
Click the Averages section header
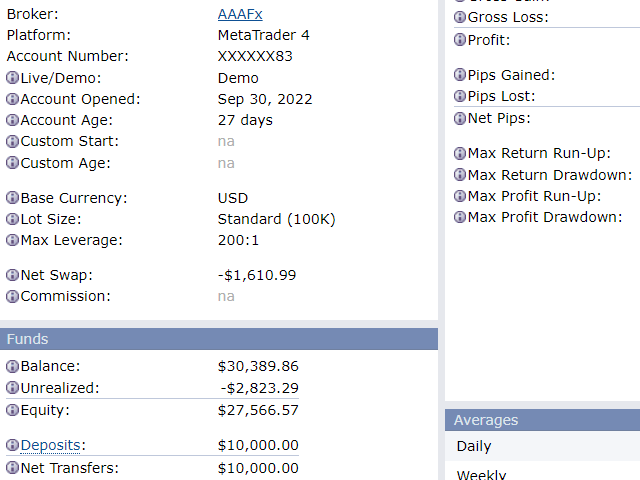click(542, 420)
